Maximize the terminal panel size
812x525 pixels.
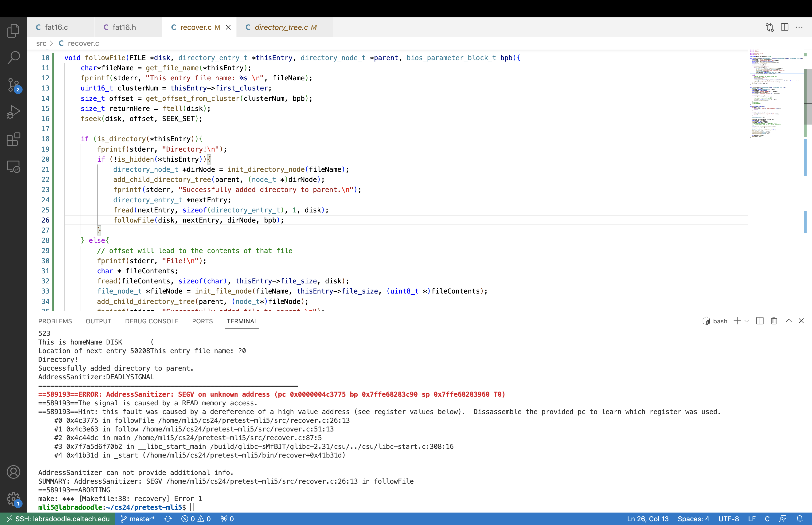(789, 321)
